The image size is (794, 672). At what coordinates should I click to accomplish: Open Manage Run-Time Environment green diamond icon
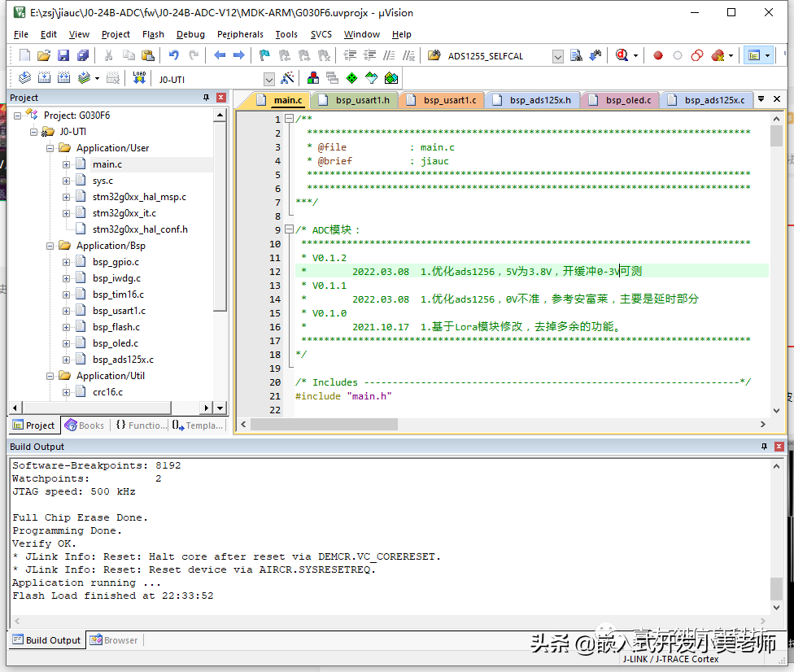click(x=351, y=79)
